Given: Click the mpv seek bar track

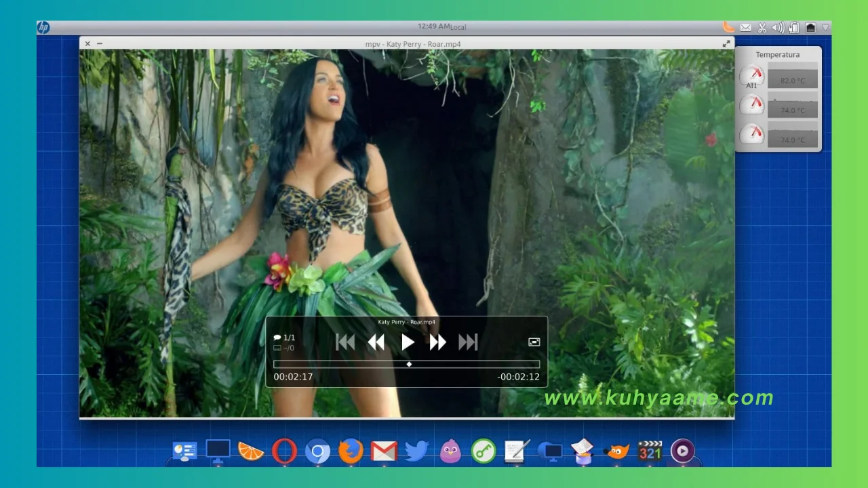Looking at the screenshot, I should [x=406, y=365].
